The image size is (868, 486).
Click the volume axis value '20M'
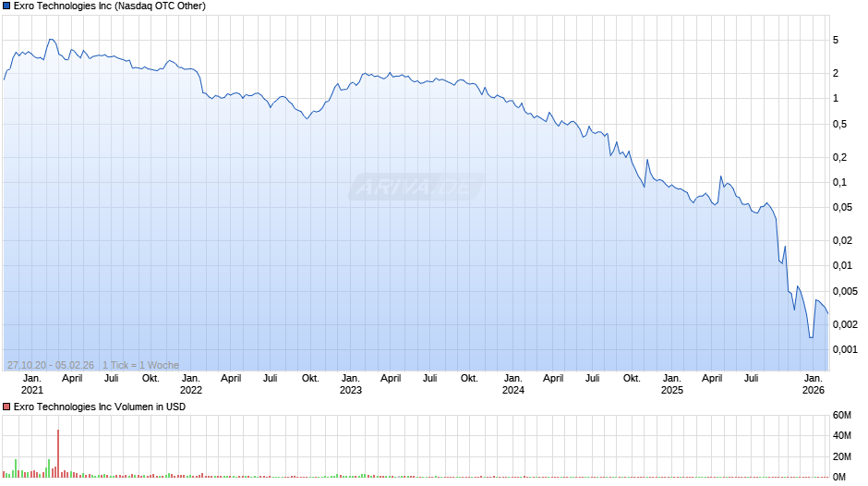click(x=842, y=456)
